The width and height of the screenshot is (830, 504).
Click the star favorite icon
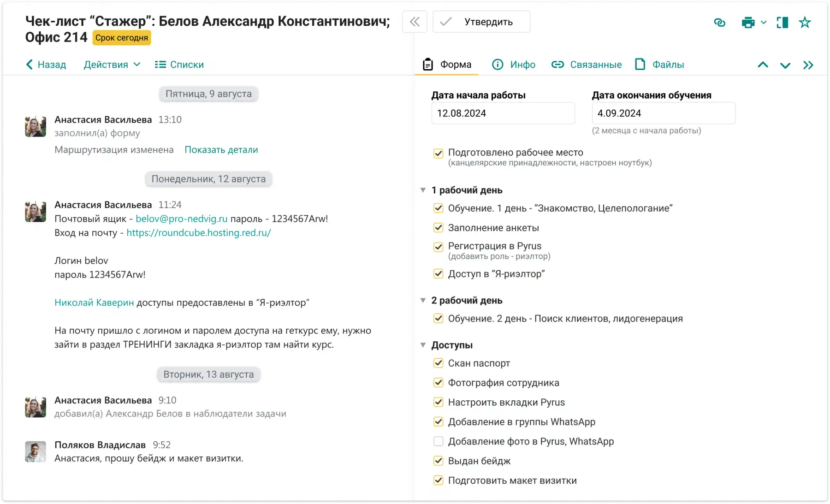(x=805, y=22)
